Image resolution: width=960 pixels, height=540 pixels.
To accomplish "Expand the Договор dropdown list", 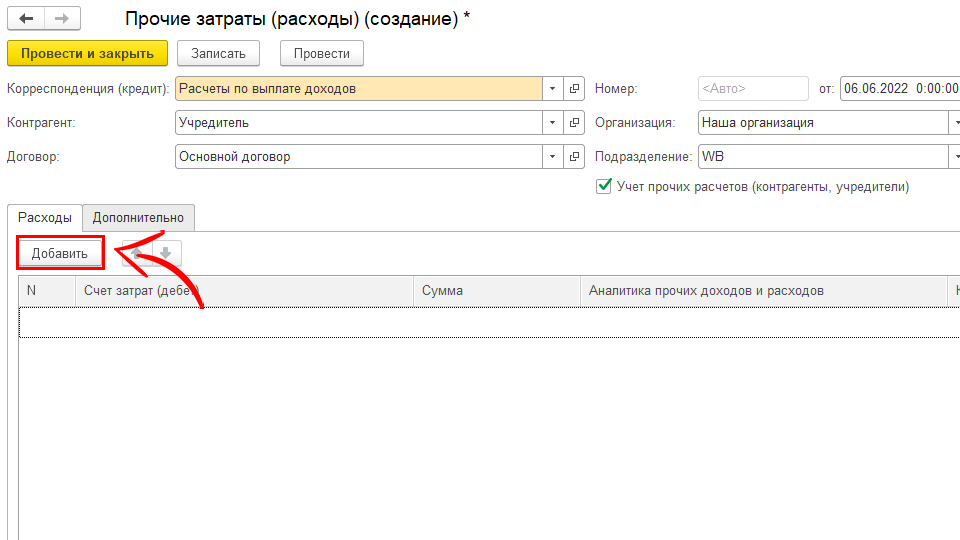I will coord(553,157).
